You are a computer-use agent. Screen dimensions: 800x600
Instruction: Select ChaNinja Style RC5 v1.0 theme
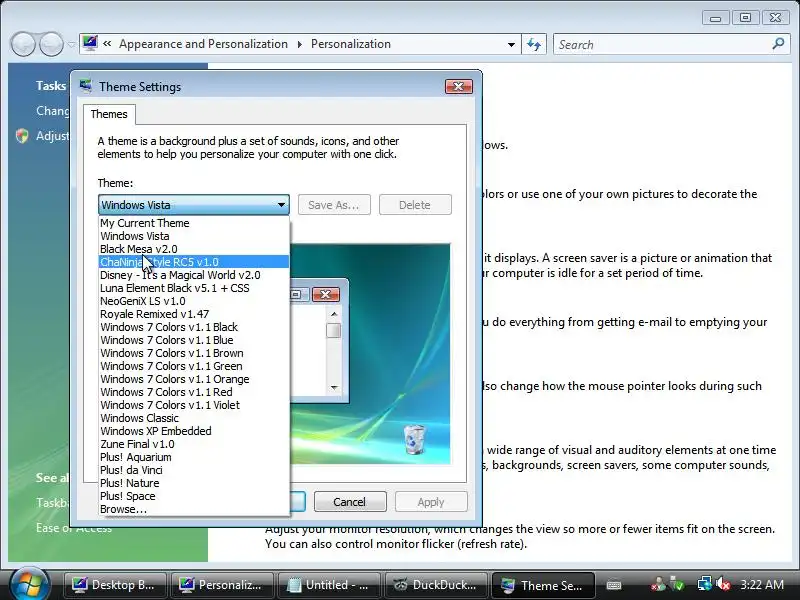tap(194, 262)
